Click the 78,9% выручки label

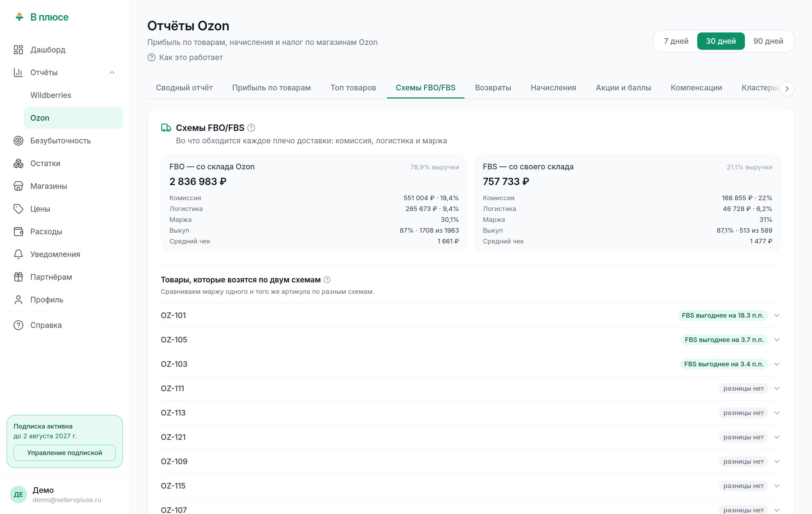point(434,167)
